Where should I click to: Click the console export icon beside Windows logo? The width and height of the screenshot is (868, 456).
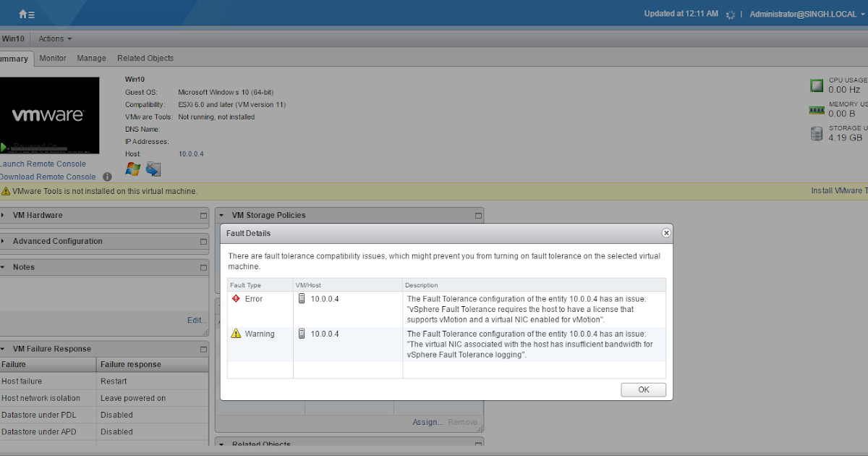click(x=153, y=169)
